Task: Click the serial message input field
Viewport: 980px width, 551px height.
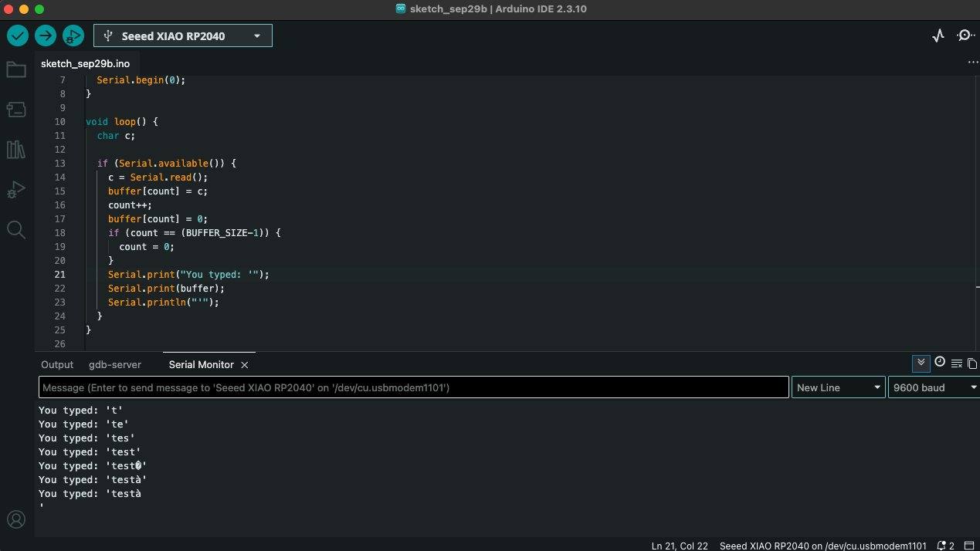Action: [x=413, y=387]
